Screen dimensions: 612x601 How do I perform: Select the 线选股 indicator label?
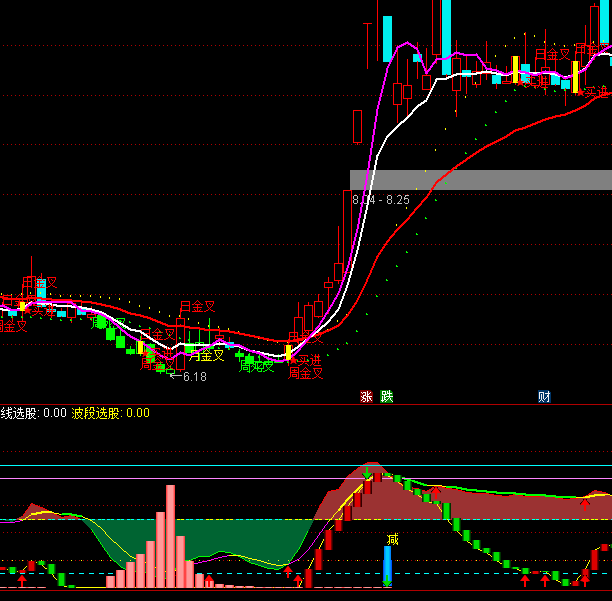[19, 413]
